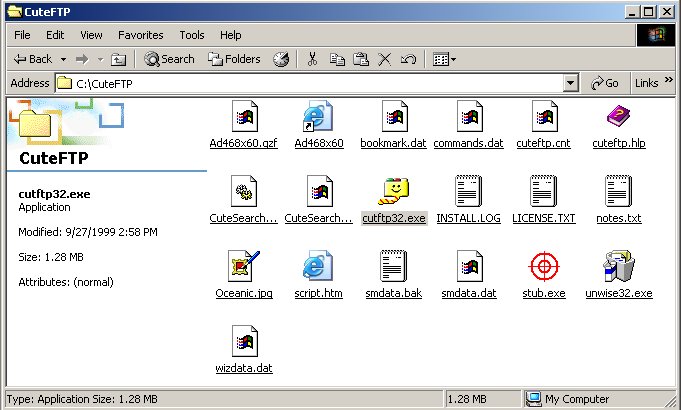Image resolution: width=681 pixels, height=410 pixels.
Task: Open the History toolbar icon
Action: coord(281,59)
